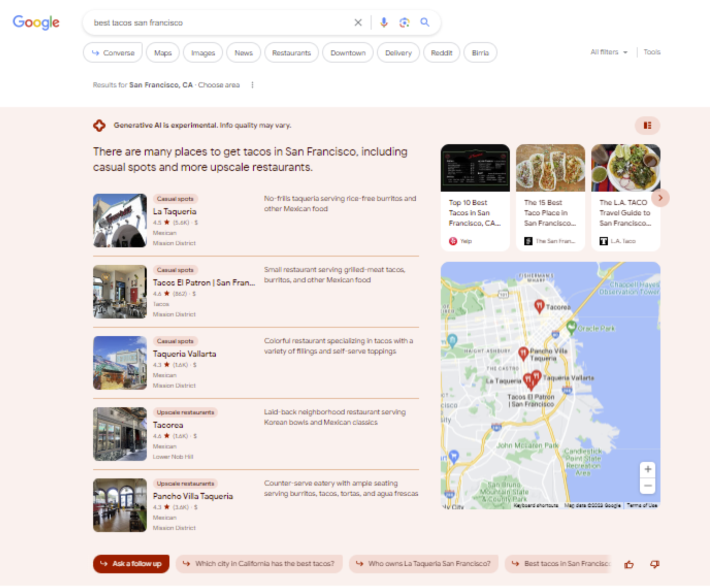
Task: Click the thumbs down feedback icon
Action: pyautogui.click(x=655, y=564)
